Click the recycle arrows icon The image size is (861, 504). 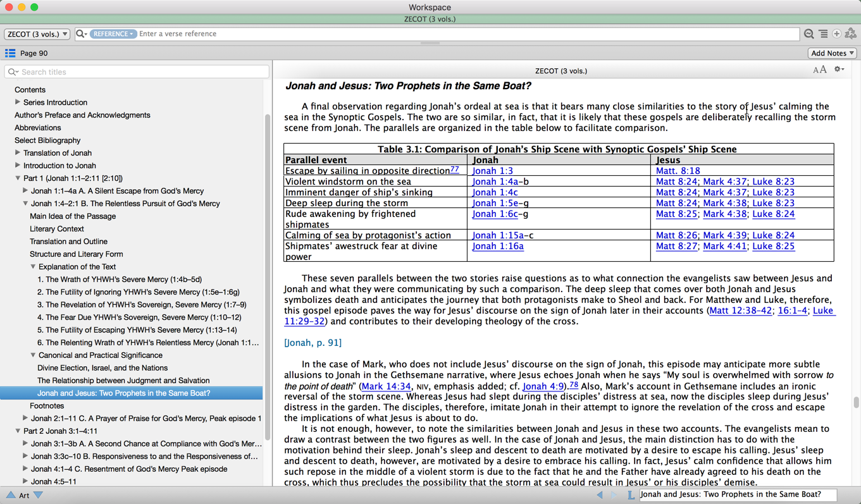click(850, 34)
